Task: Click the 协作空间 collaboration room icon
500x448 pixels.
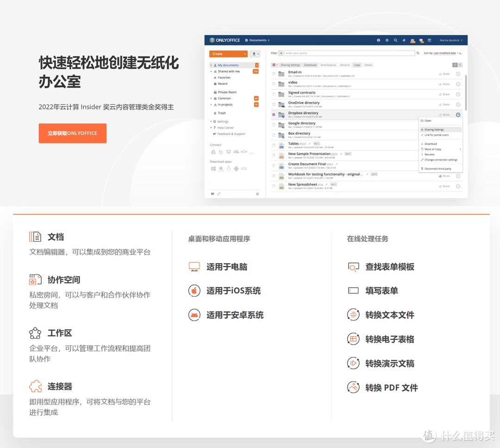Action: [35, 279]
